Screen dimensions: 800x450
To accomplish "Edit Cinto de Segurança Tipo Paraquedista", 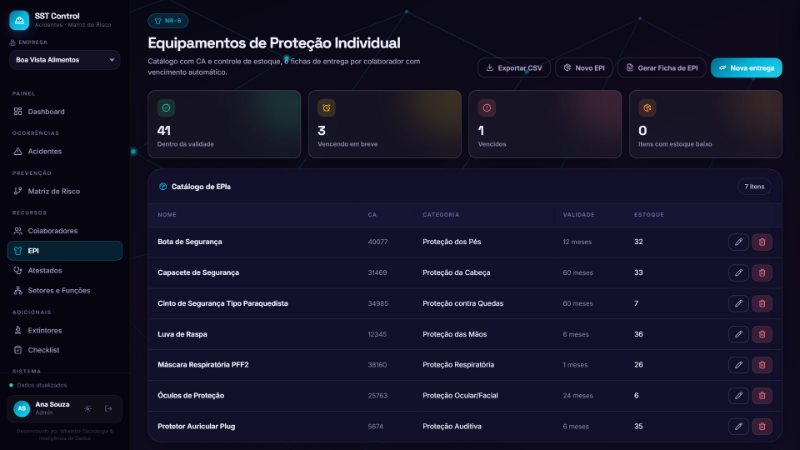I will pyautogui.click(x=738, y=304).
